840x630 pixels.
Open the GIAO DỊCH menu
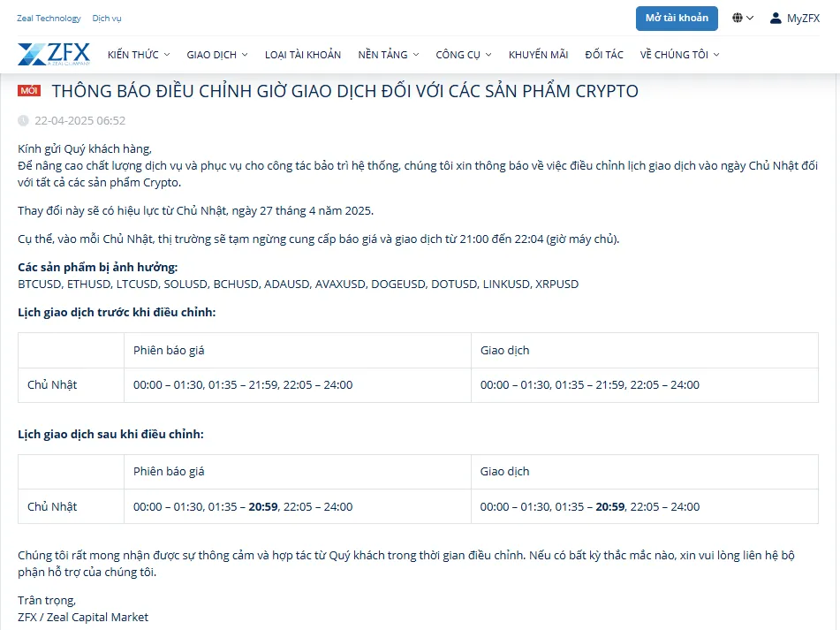(x=217, y=55)
